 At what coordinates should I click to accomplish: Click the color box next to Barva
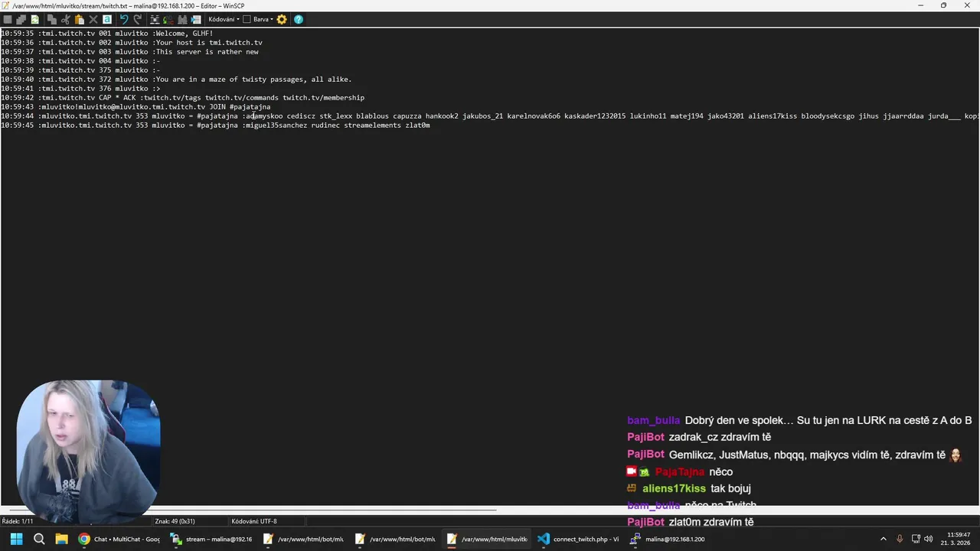pos(247,19)
